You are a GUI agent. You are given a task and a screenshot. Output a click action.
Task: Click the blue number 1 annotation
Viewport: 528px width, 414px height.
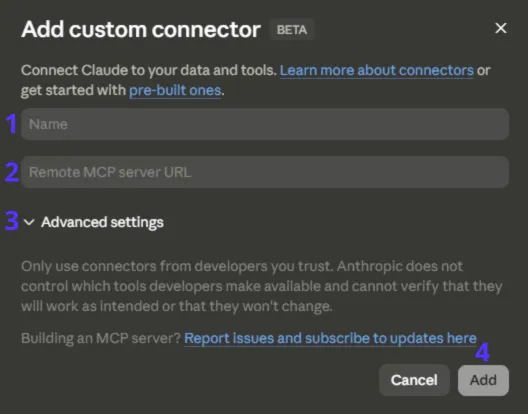(x=11, y=123)
